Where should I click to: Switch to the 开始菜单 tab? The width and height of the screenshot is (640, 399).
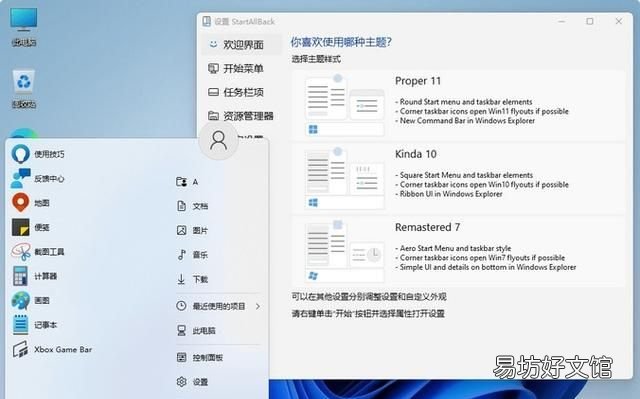coord(241,68)
